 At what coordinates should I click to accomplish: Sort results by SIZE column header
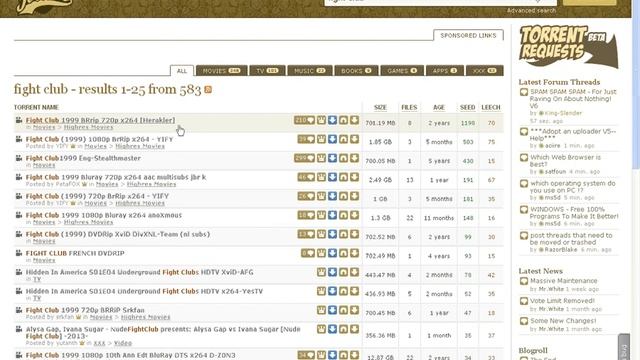pyautogui.click(x=380, y=107)
